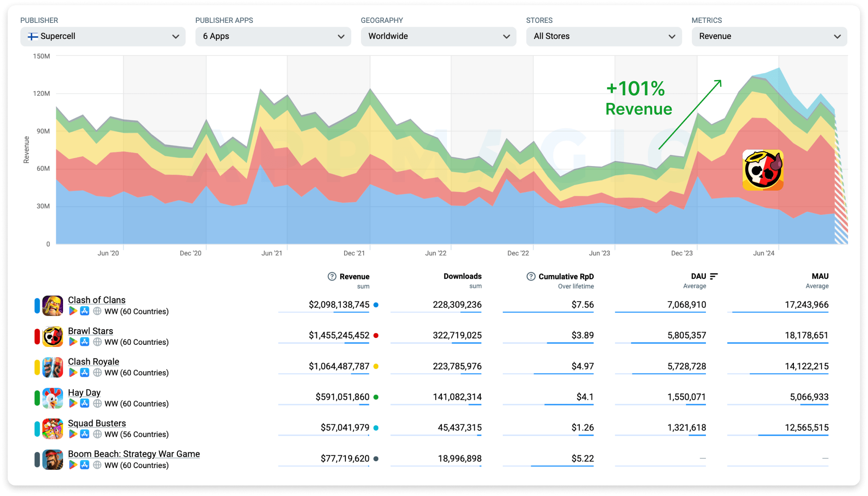Screen dimensions: 868x496
Task: Toggle Brawl Stars red series dot
Action: pos(376,335)
